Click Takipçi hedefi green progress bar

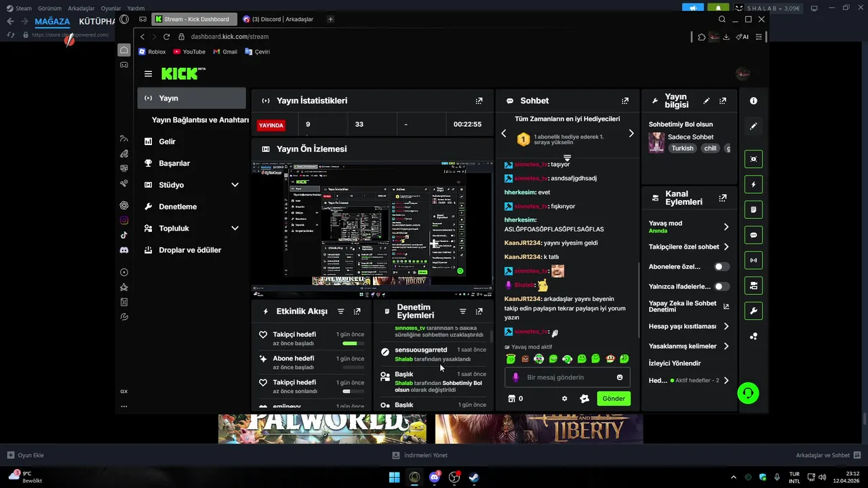coord(353,343)
